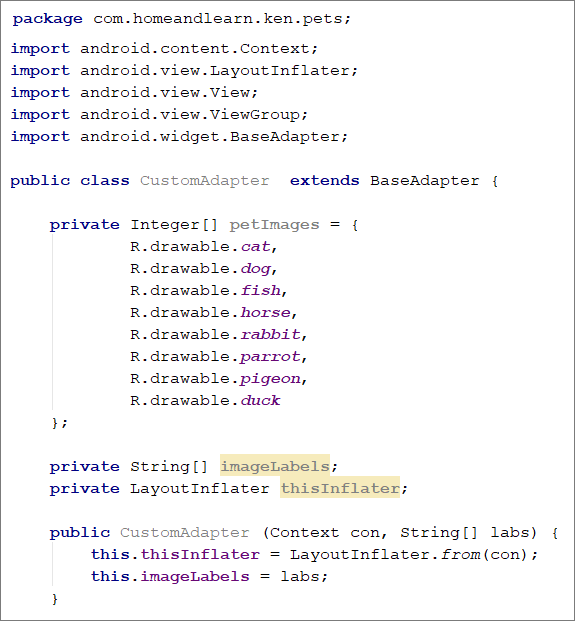
Task: Click R.drawable.pigeon entry
Action: point(219,379)
